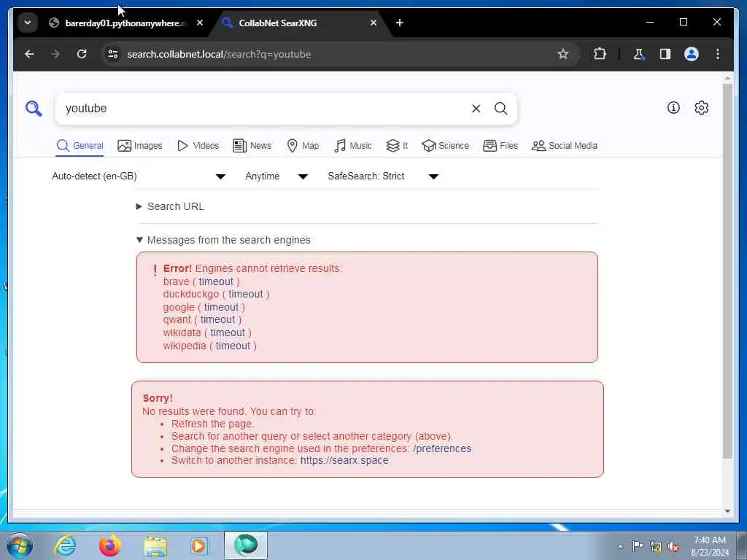Click scrollbar down arrow

click(x=727, y=511)
